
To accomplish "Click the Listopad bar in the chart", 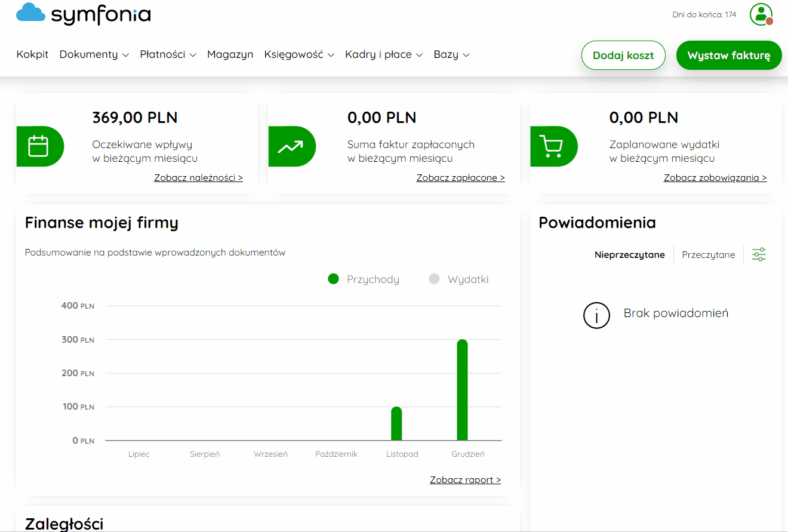I will pos(396,423).
